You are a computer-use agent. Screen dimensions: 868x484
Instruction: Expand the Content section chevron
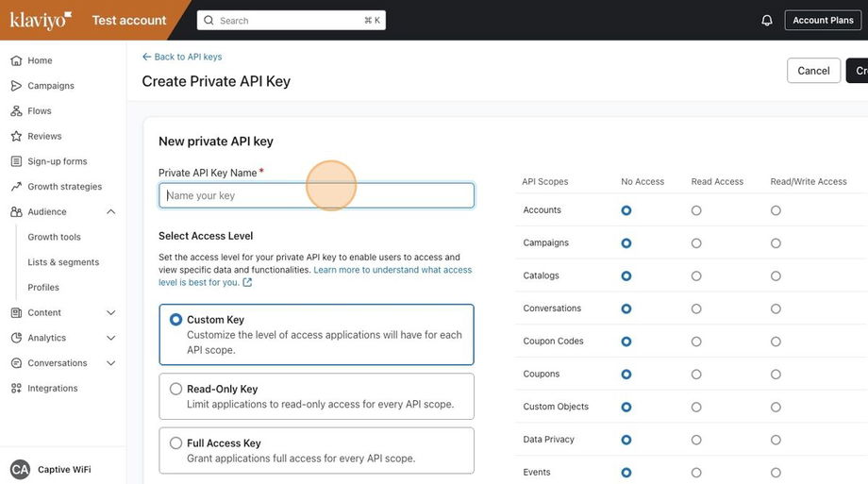tap(110, 313)
